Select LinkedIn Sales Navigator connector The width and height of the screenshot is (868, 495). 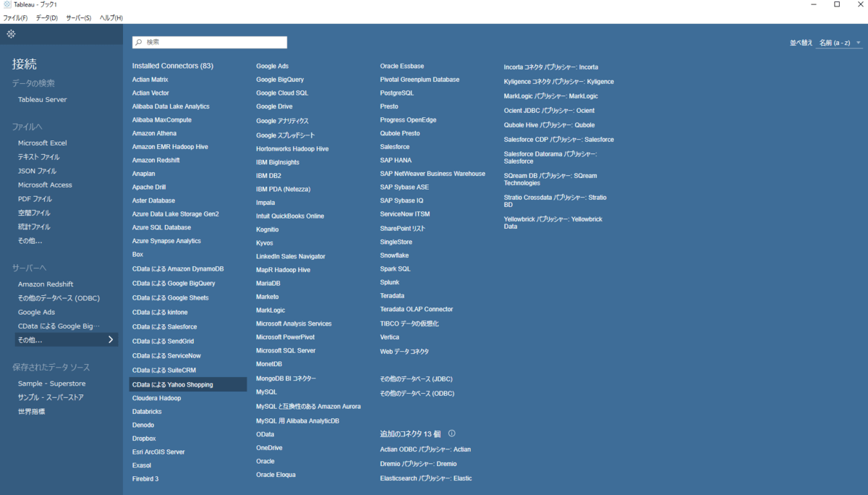pyautogui.click(x=291, y=256)
